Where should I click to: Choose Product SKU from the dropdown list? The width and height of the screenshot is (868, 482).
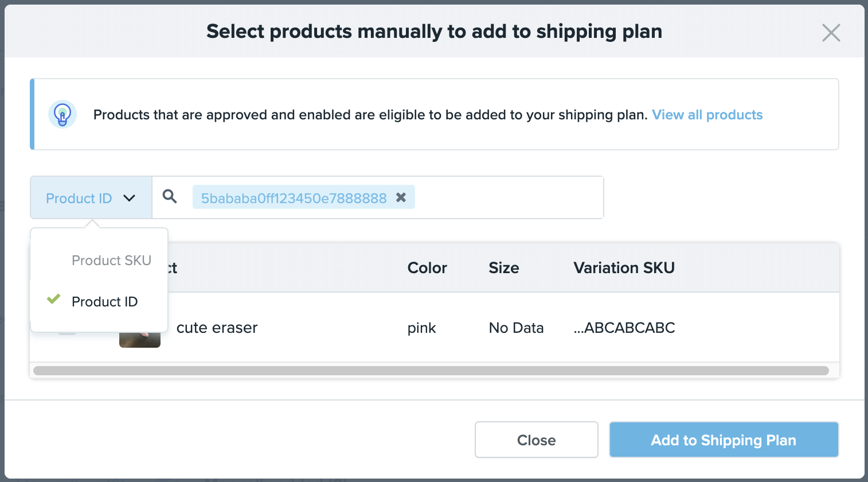[x=111, y=261]
